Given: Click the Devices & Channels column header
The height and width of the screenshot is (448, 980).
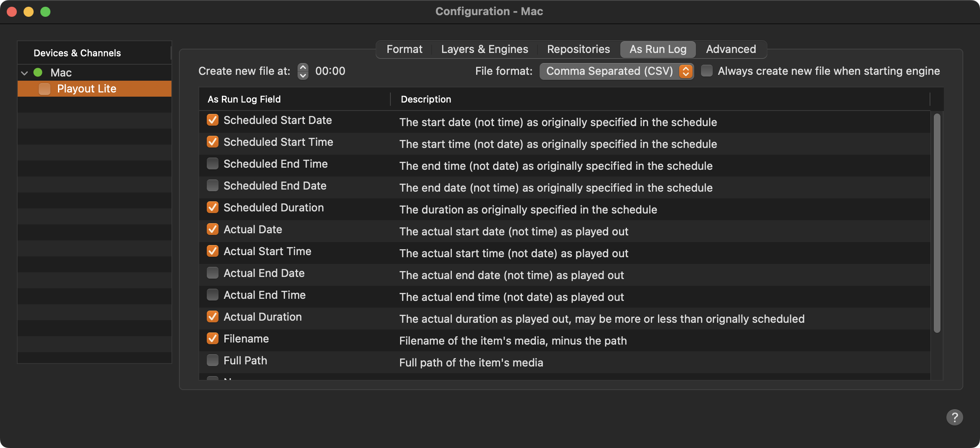Looking at the screenshot, I should click(94, 53).
